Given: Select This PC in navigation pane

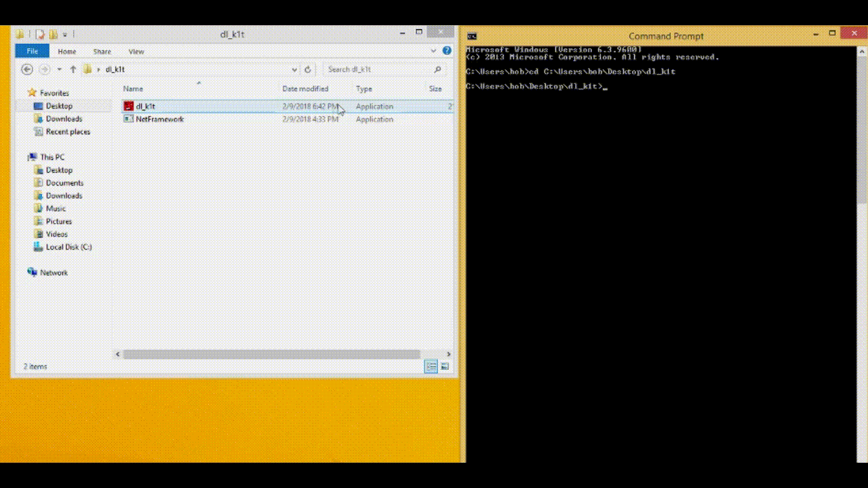Looking at the screenshot, I should click(46, 157).
